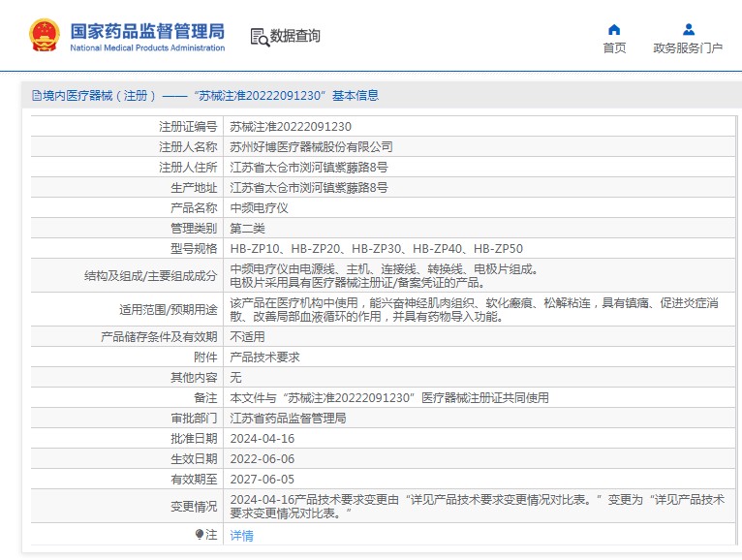
Task: Click the person icon above 政务服务门户
Action: (688, 29)
